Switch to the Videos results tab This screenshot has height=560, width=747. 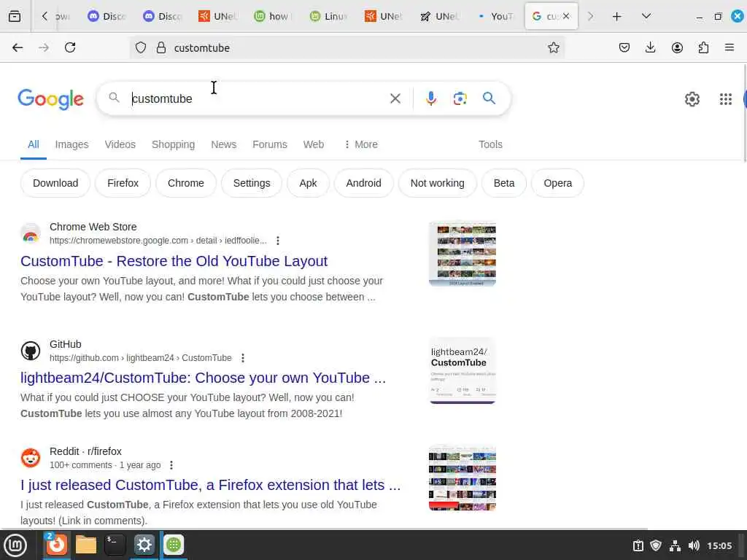tap(120, 144)
